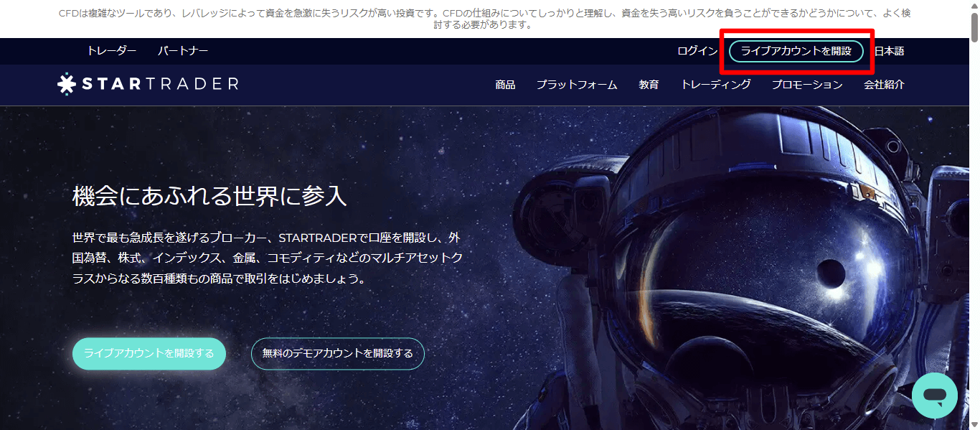
Task: Expand the 商品 navigation menu
Action: (504, 84)
